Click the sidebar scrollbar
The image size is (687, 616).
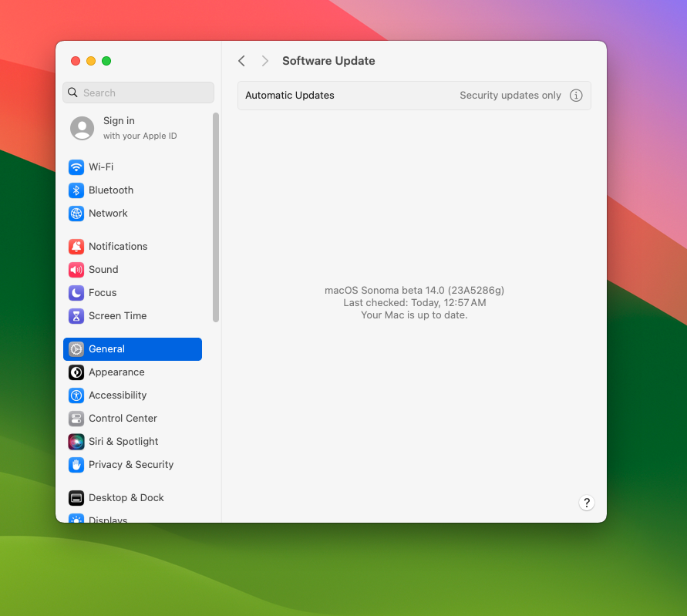(216, 217)
